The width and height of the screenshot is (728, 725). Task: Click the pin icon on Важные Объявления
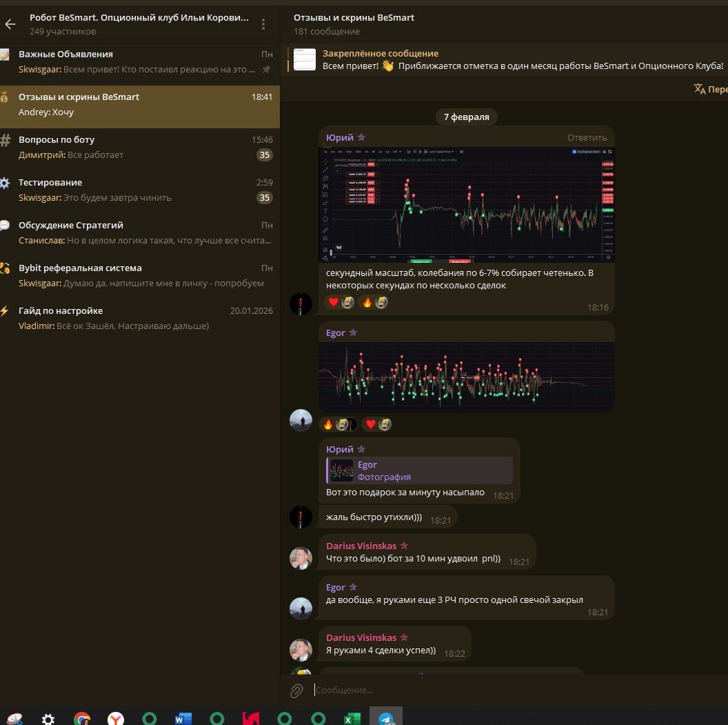pyautogui.click(x=266, y=69)
